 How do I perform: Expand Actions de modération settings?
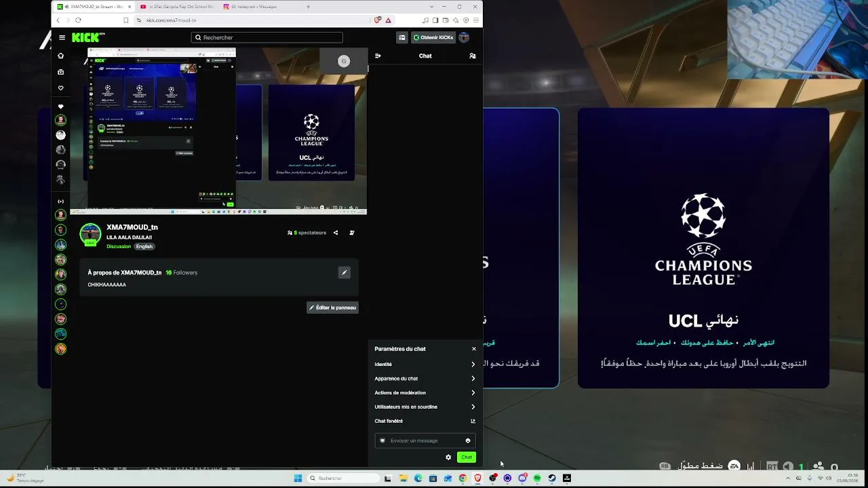425,392
